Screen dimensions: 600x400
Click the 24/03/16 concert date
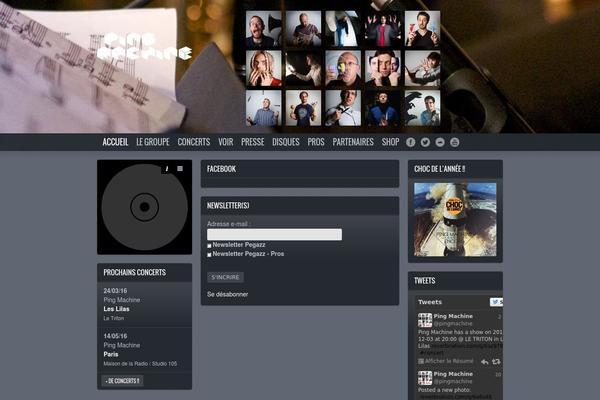[x=115, y=291]
